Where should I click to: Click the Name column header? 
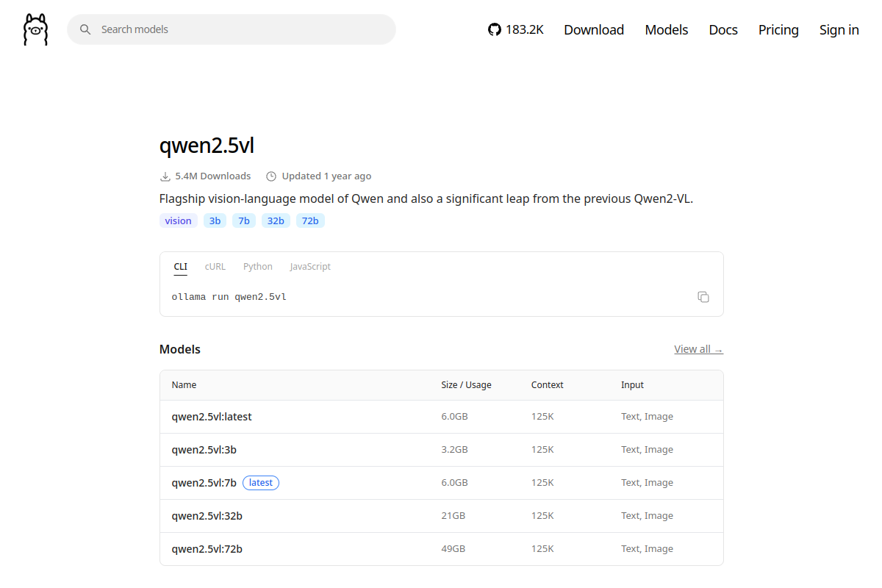(184, 385)
